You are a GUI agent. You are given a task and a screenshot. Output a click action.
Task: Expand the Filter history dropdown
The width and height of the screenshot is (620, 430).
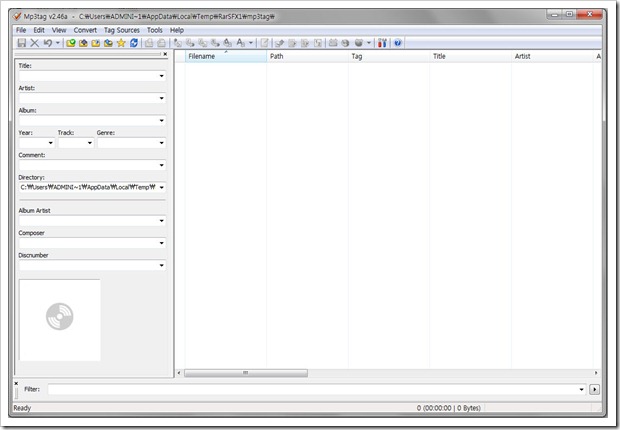coord(581,389)
